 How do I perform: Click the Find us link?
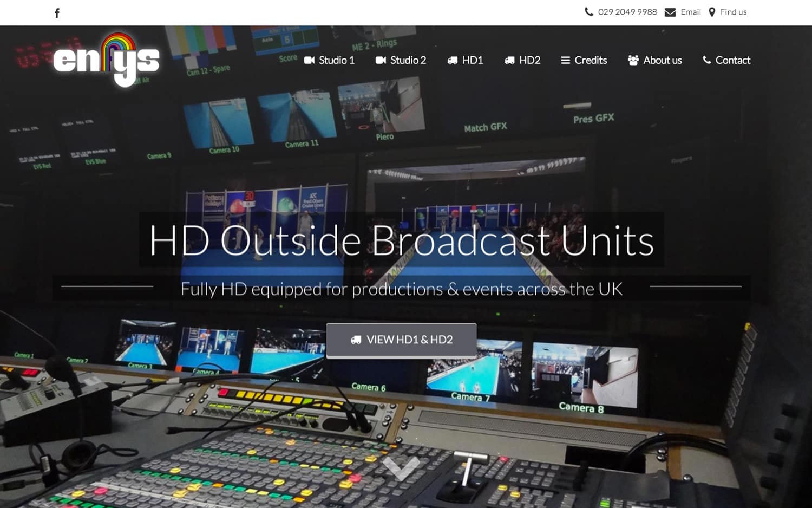[x=733, y=11]
